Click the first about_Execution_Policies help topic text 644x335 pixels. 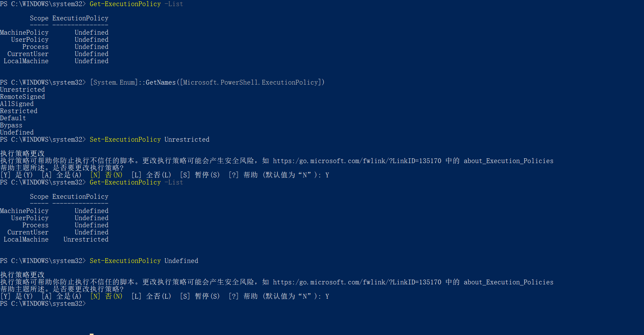tap(509, 161)
